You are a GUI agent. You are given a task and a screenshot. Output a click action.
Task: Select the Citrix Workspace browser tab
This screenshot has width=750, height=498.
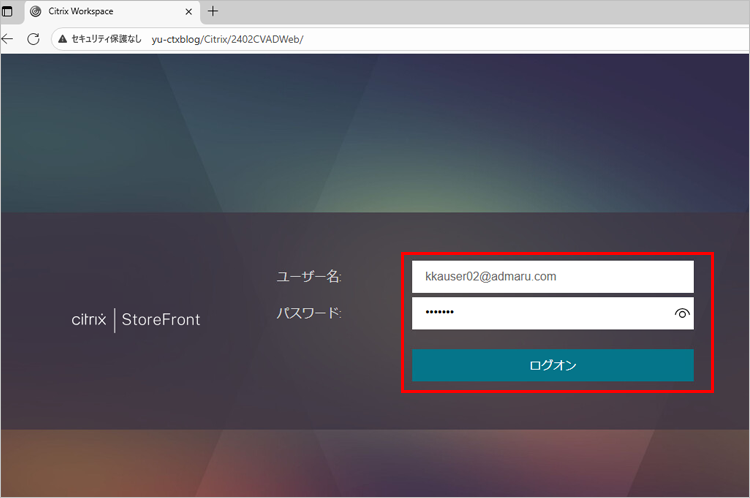point(100,11)
